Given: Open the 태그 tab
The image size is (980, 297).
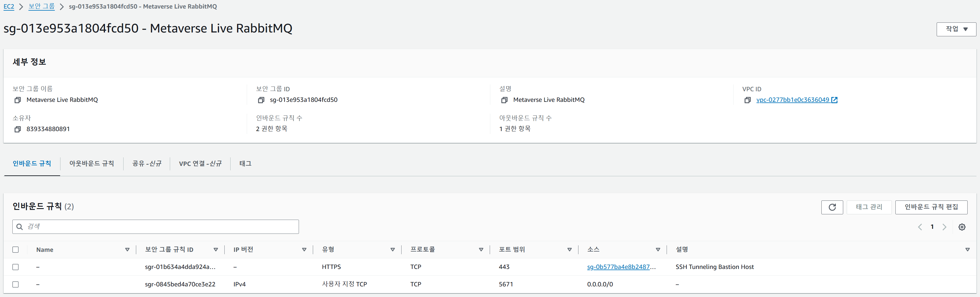Looking at the screenshot, I should pyautogui.click(x=245, y=164).
